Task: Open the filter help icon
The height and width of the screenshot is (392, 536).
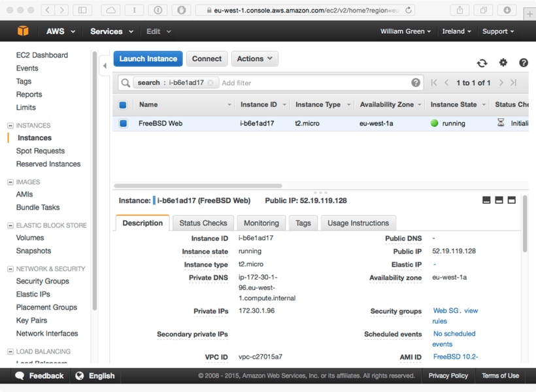Action: (x=416, y=83)
